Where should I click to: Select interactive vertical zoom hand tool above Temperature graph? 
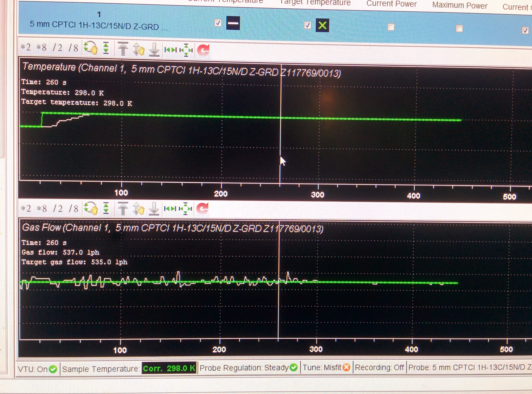point(91,48)
